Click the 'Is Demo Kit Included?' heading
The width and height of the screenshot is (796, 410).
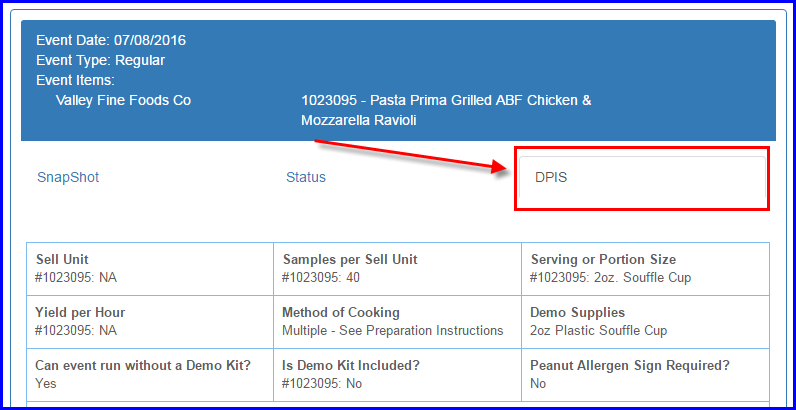(349, 366)
